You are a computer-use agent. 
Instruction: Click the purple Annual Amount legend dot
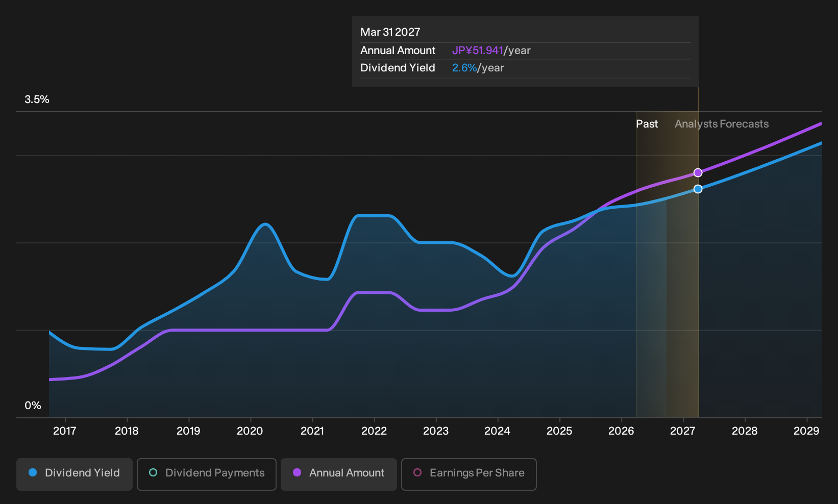click(x=297, y=473)
